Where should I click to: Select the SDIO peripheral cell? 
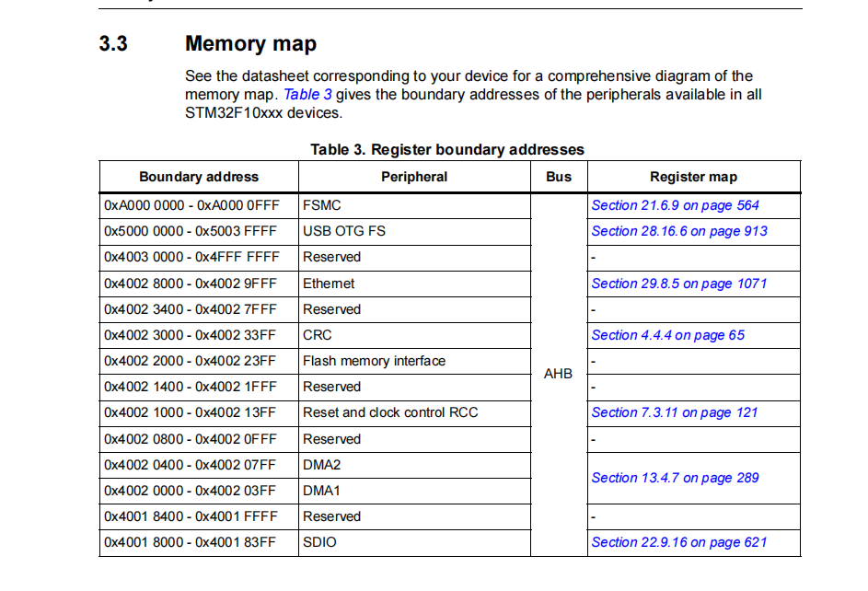[414, 543]
